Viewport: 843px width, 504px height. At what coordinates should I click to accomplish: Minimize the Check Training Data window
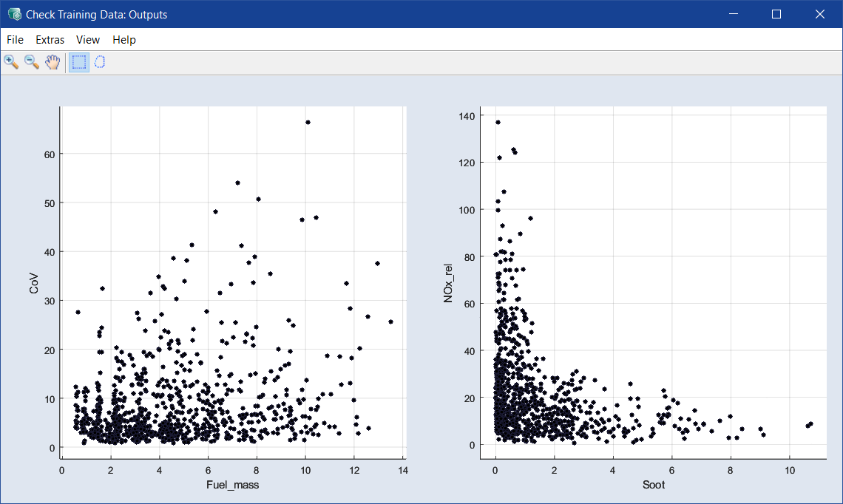click(x=733, y=14)
